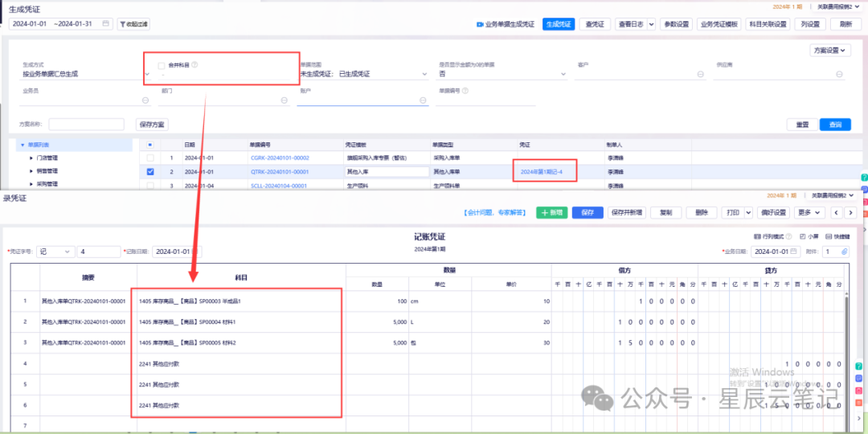The image size is (868, 434).
Task: Expand the arrow beside 打印
Action: (x=748, y=212)
